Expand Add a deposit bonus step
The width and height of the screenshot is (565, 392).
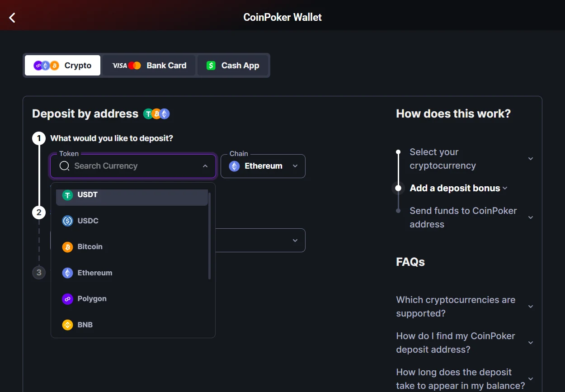point(459,188)
